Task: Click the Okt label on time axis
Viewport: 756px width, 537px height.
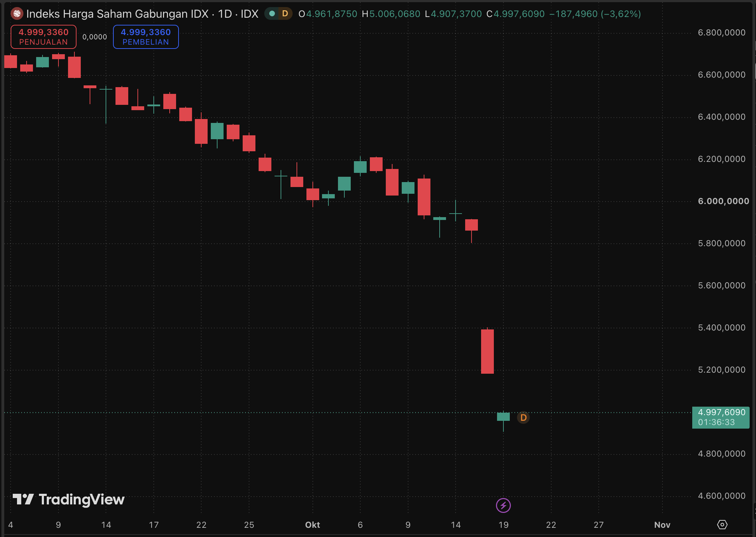Action: click(312, 525)
